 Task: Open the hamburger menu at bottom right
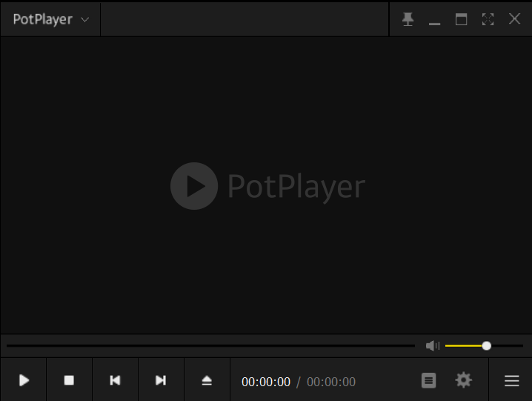pyautogui.click(x=512, y=381)
